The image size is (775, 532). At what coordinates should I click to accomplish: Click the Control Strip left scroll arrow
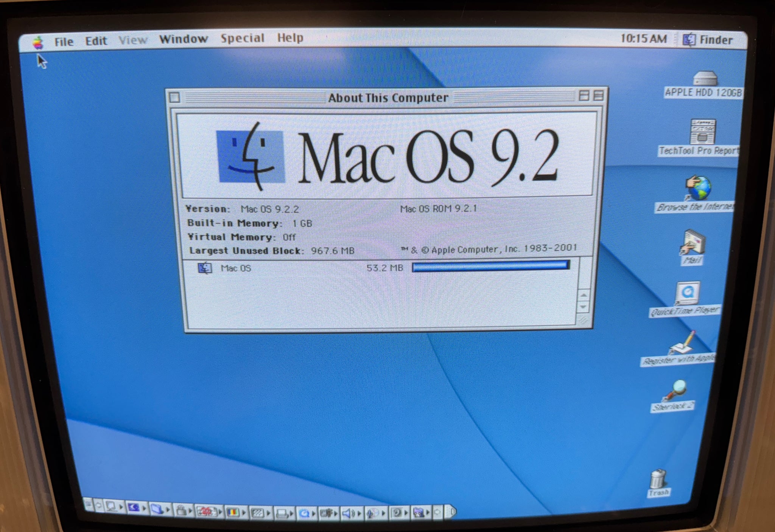point(98,505)
